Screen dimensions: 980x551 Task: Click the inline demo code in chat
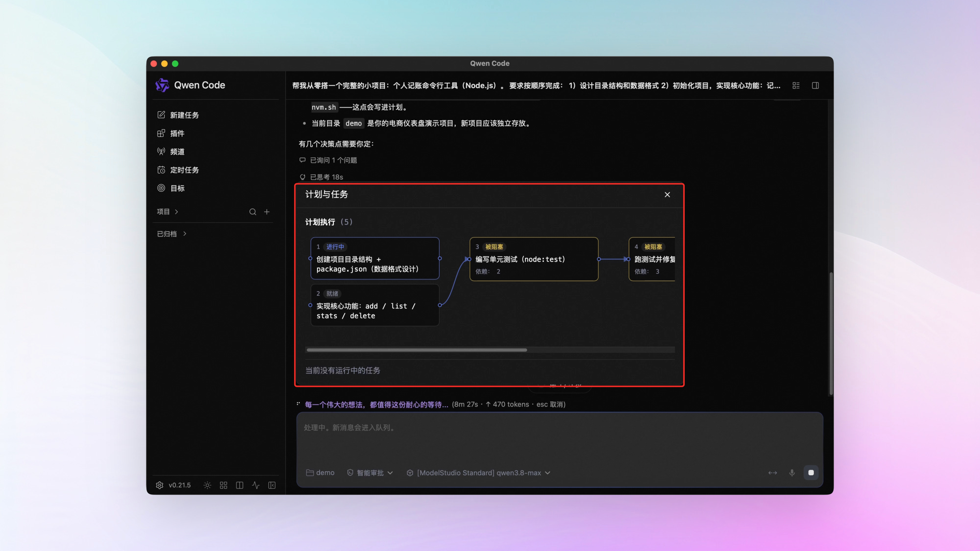pos(353,123)
